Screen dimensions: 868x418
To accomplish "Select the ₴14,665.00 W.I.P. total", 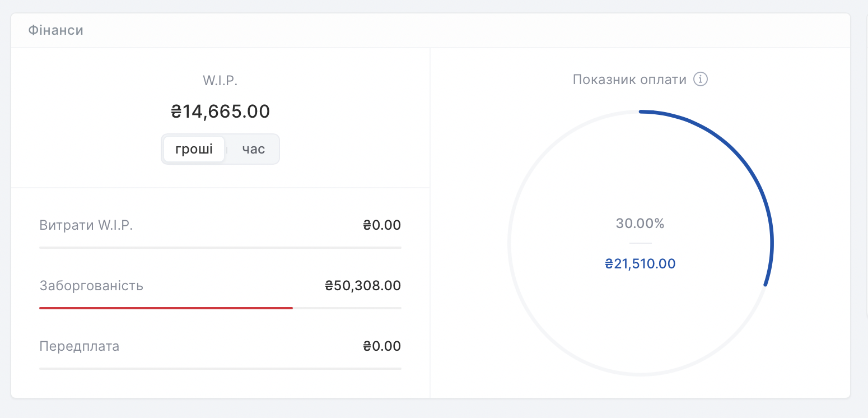I will [220, 112].
